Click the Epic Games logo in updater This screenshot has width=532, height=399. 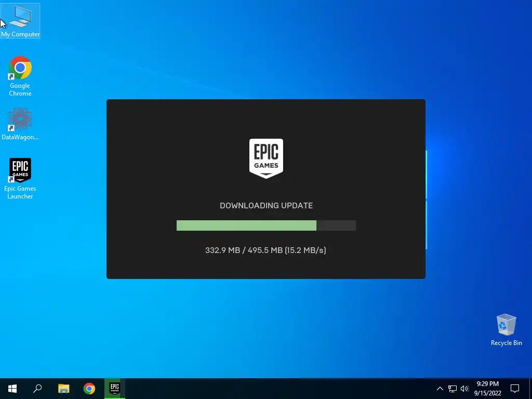(x=266, y=158)
